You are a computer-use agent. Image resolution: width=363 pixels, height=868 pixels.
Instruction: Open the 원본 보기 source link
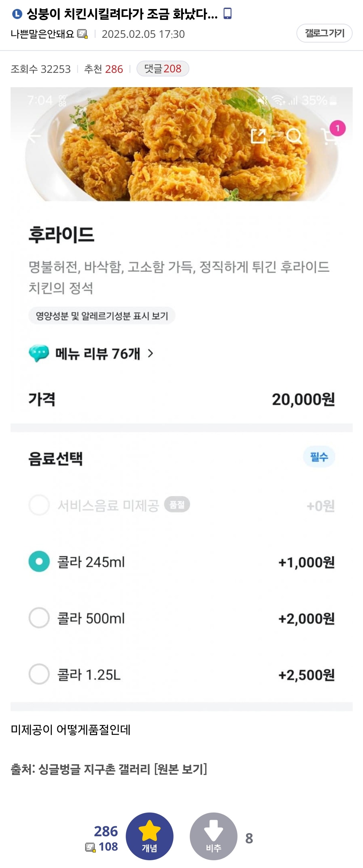[x=181, y=769]
